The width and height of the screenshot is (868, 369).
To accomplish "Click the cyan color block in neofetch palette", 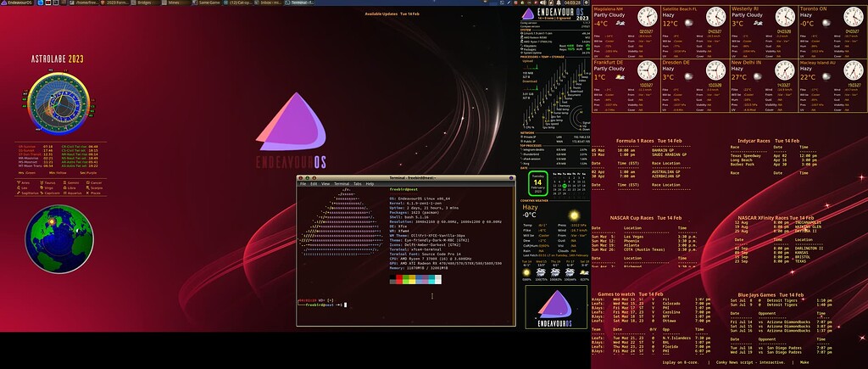I will [x=431, y=279].
